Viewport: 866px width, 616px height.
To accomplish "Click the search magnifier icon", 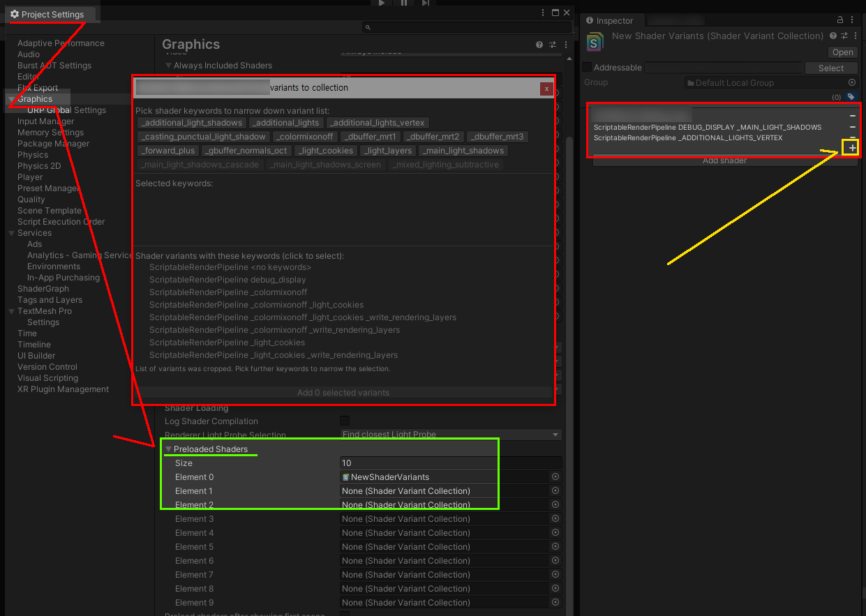I will pyautogui.click(x=368, y=27).
